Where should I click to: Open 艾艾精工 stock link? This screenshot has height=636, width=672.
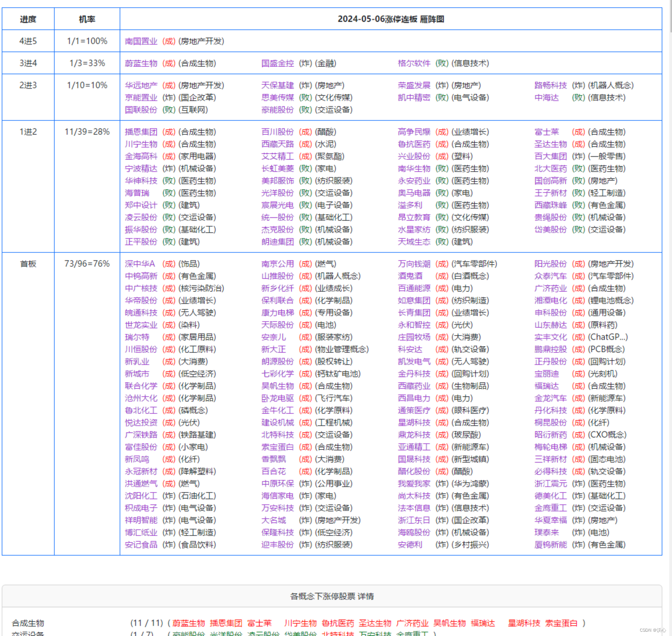pyautogui.click(x=277, y=156)
